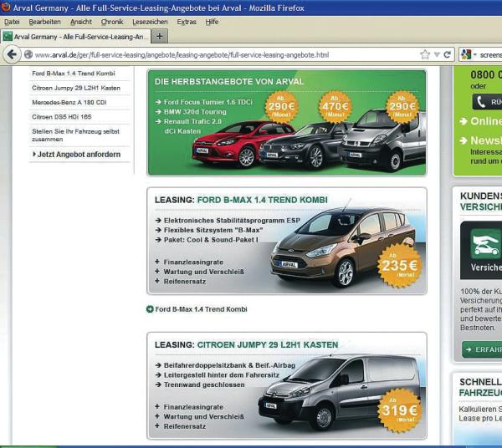This screenshot has height=448, width=502.
Task: Click the Elektronisches Stabilitätsprogramm ESP bullet
Action: tap(228, 221)
